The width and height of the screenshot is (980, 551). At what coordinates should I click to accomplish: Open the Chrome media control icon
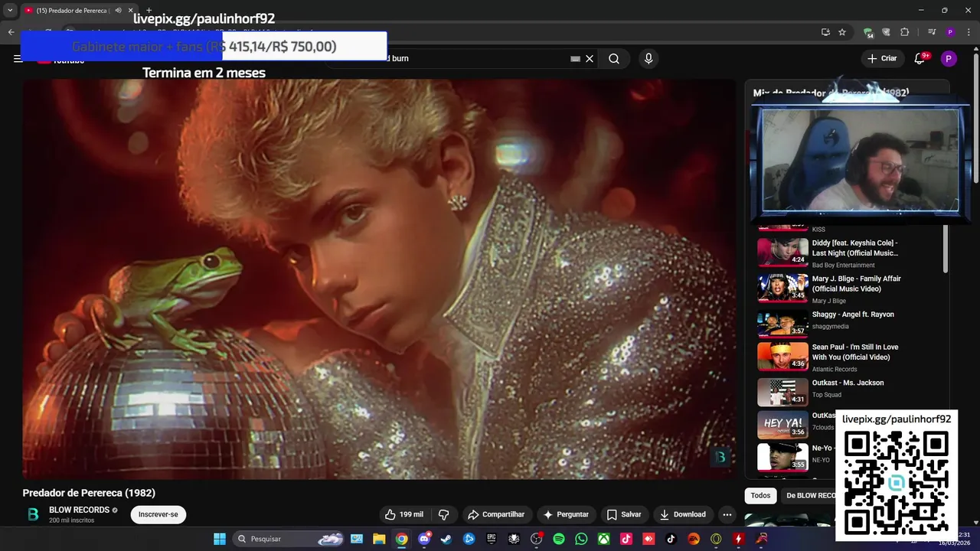932,32
